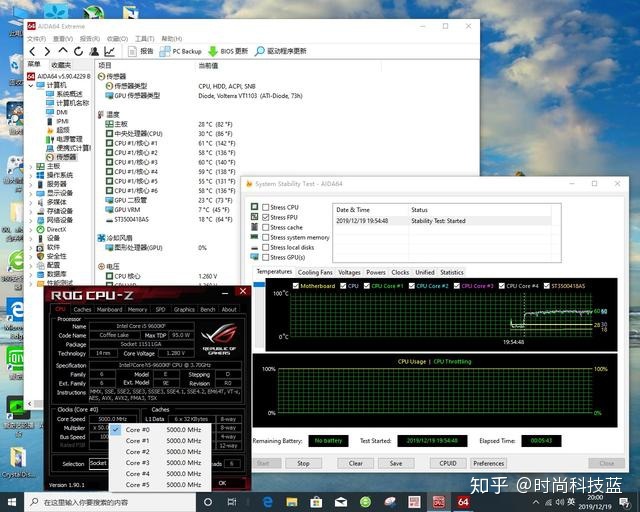Screen dimensions: 640x512
Task: Open the CPU-Z Memory tab
Action: 137,309
